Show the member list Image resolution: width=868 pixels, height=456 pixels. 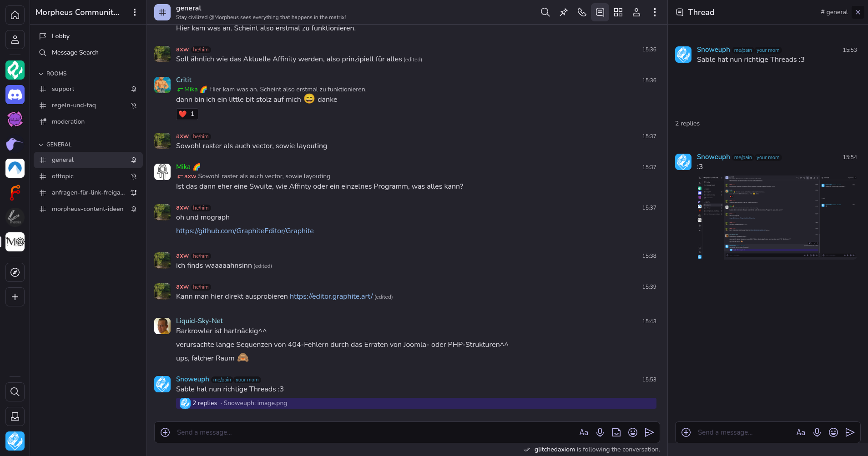[636, 12]
